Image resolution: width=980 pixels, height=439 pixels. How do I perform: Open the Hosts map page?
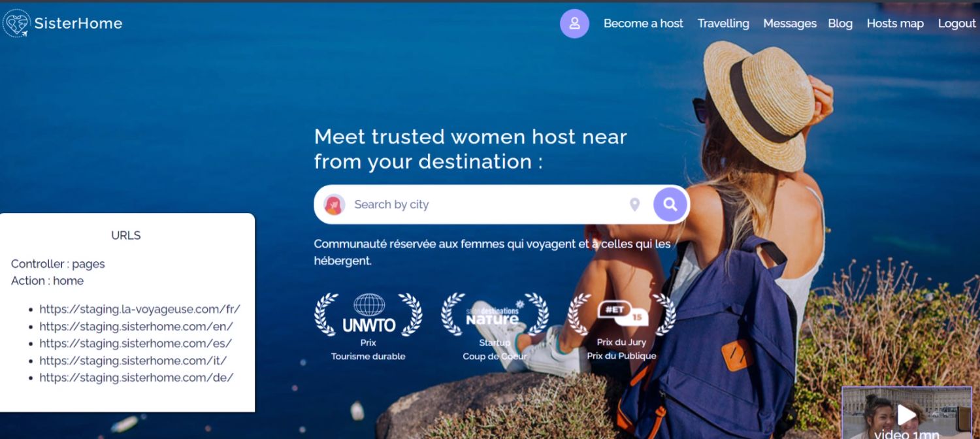895,24
